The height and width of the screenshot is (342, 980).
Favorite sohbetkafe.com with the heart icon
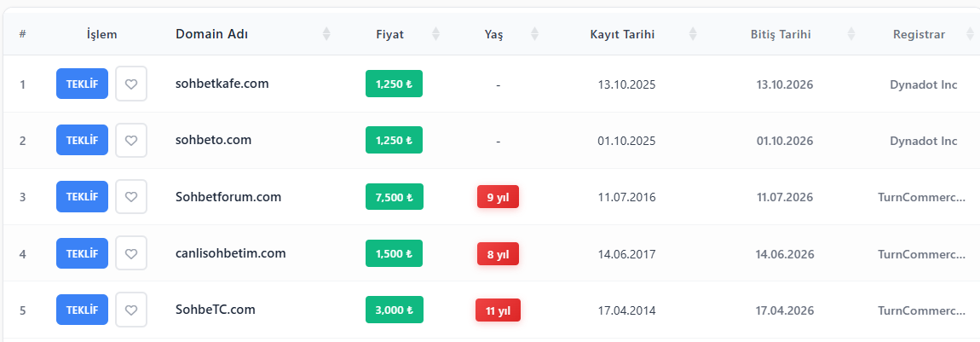[131, 84]
